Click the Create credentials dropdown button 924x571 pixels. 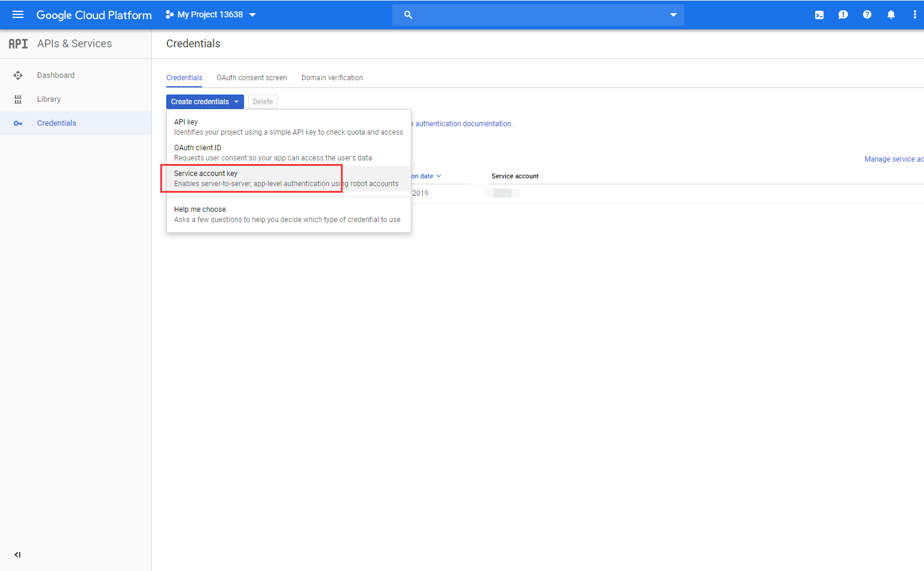205,102
